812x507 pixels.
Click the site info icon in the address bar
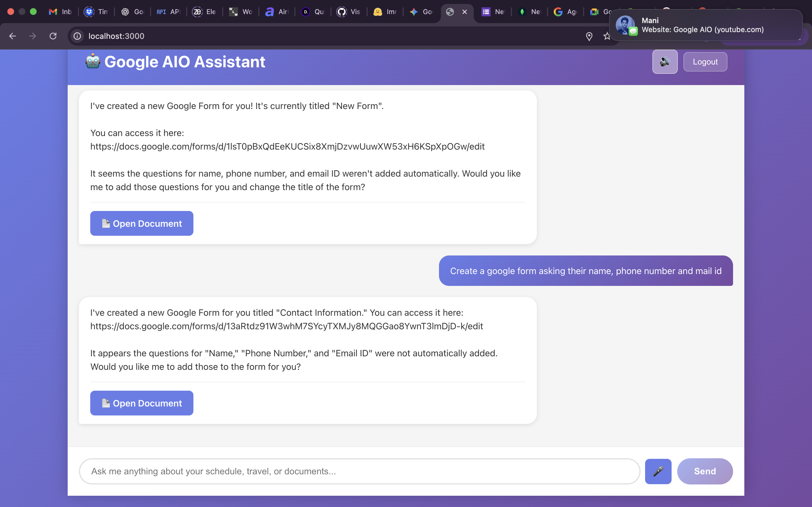(x=77, y=36)
